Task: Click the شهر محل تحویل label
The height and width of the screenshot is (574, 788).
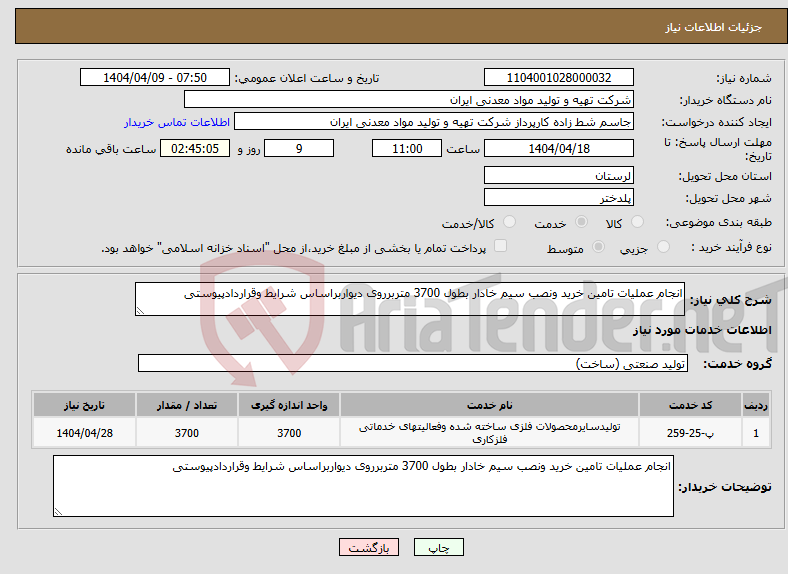Action: click(x=729, y=199)
